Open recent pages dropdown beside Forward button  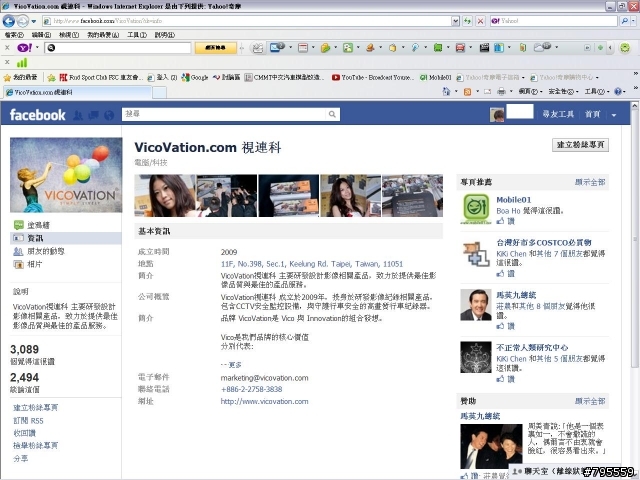(x=34, y=21)
